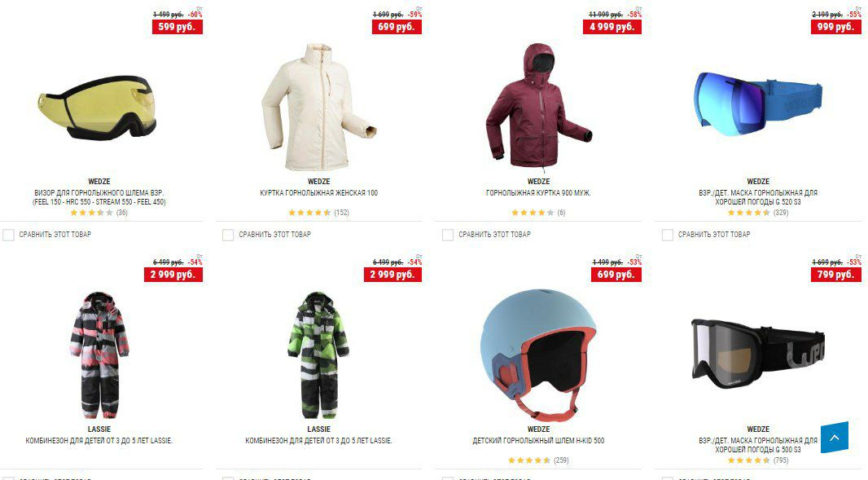Toggle compare checkbox for G 520 S3 mask

[x=668, y=235]
